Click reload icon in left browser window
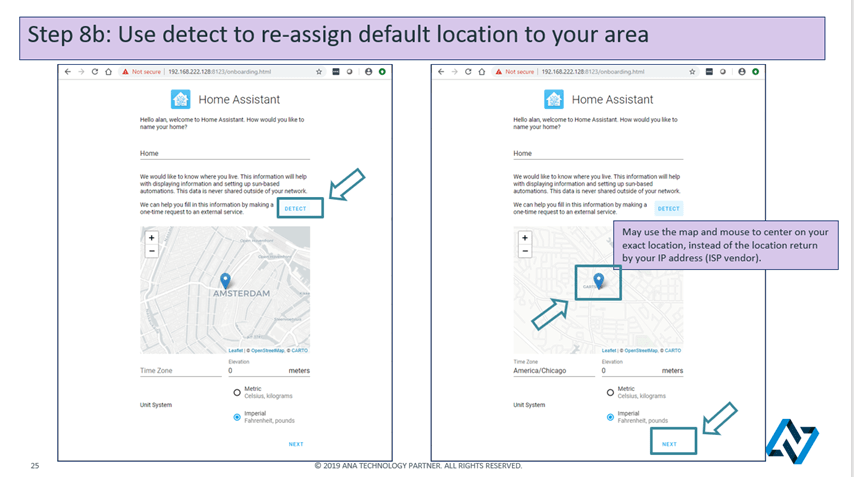The image size is (854, 477). click(95, 72)
